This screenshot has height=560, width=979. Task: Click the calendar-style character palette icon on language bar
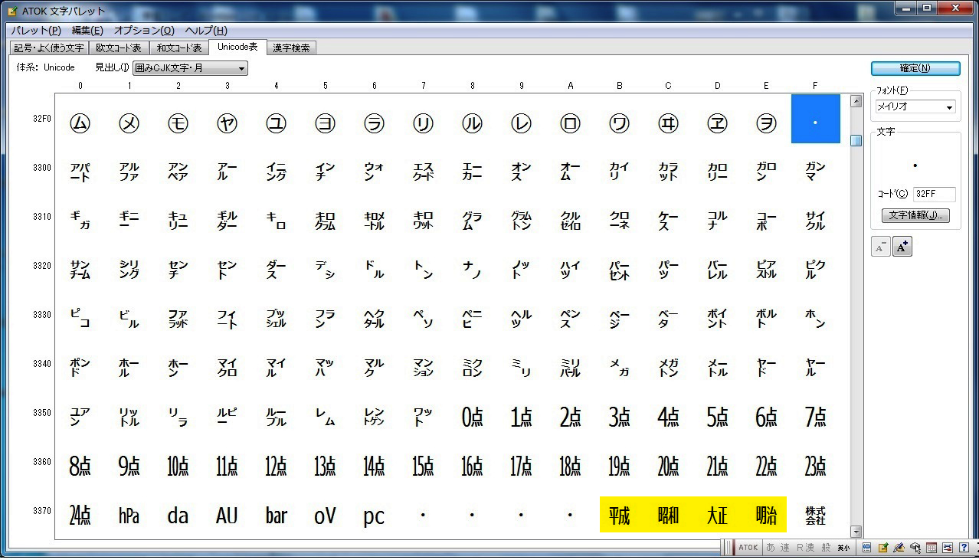click(932, 548)
